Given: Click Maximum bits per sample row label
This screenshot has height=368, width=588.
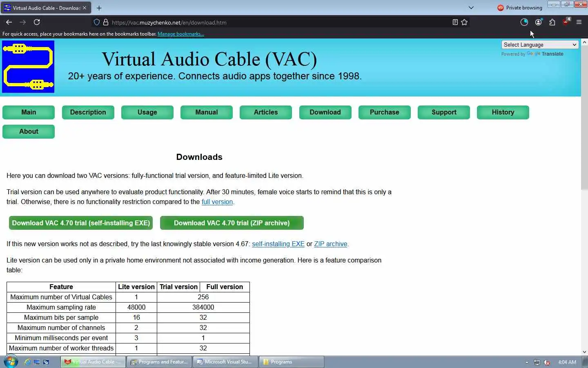Looking at the screenshot, I should [61, 318].
